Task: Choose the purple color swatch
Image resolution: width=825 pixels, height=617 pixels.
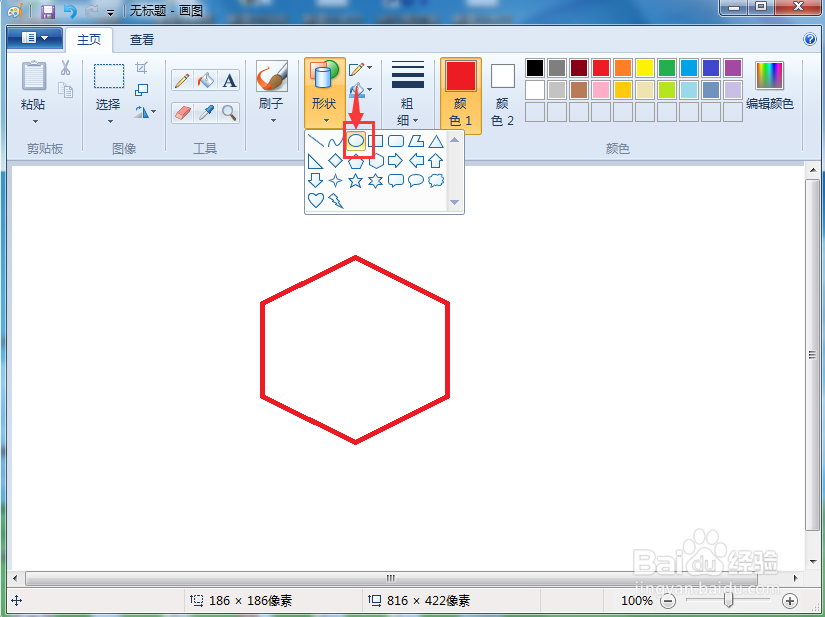Action: click(x=732, y=68)
